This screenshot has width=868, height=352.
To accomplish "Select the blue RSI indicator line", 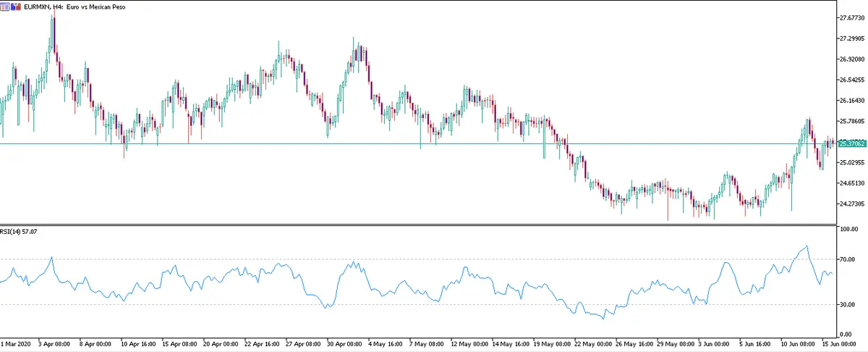I will click(x=418, y=282).
